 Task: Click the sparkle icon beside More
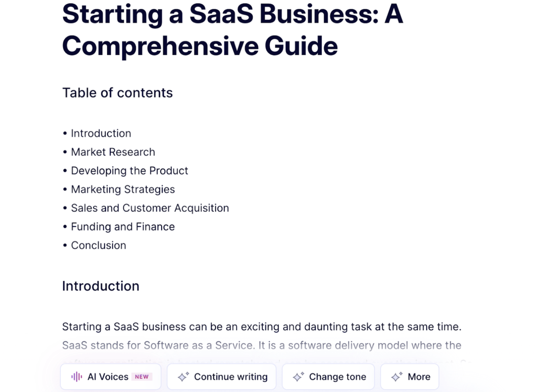pyautogui.click(x=397, y=377)
